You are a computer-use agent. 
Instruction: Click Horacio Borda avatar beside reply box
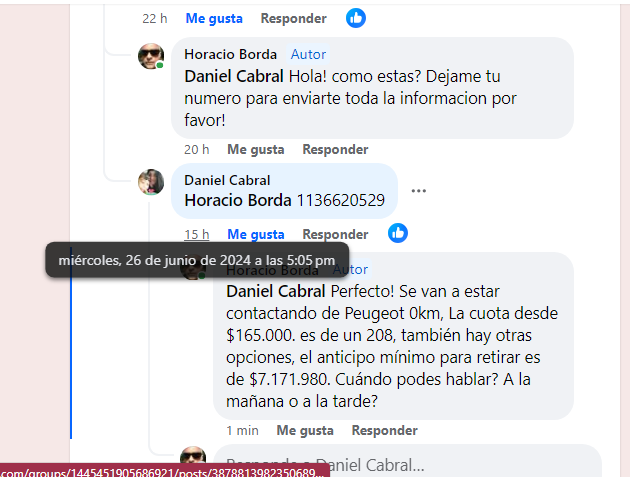193,458
